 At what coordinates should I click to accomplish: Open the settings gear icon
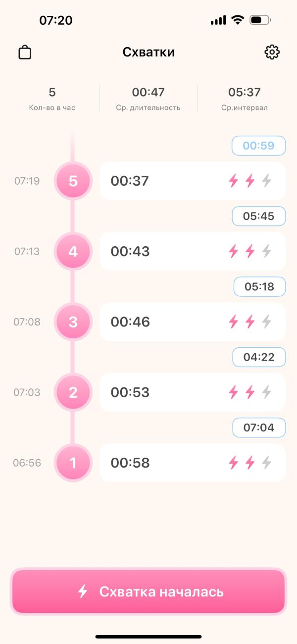(x=272, y=52)
